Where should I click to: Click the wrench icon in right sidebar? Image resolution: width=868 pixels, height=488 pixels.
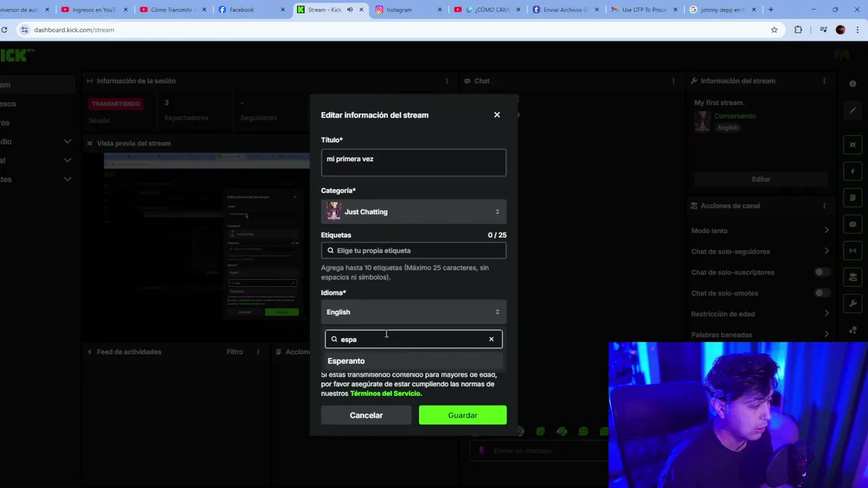853,304
